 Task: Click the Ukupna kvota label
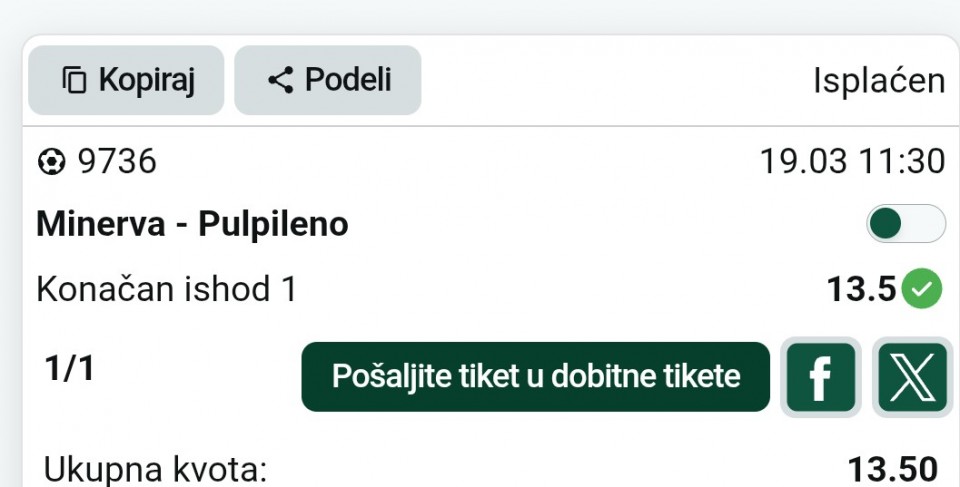(155, 469)
